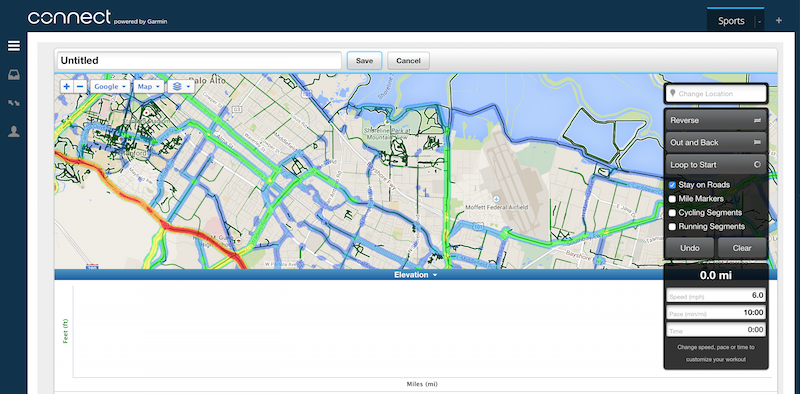
Task: Enable the Cycling Segments checkbox
Action: point(672,212)
